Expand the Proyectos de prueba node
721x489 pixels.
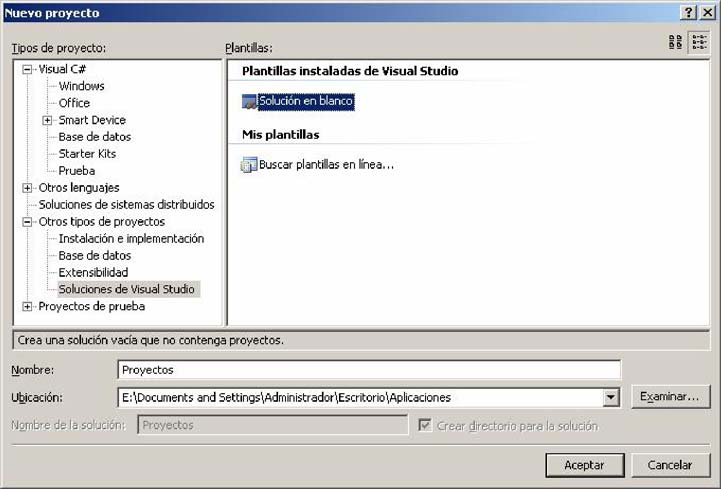click(x=27, y=307)
